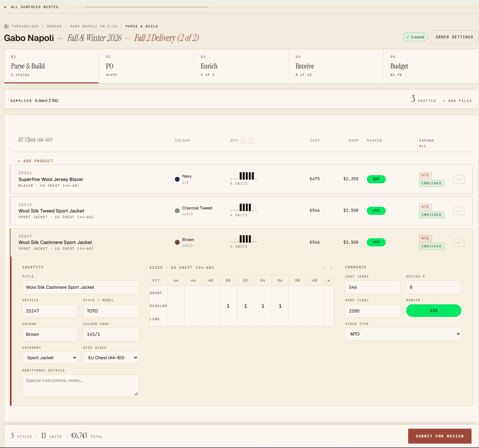This screenshot has width=479, height=448.
Task: Switch to the Enrich step tab
Action: [x=241, y=66]
